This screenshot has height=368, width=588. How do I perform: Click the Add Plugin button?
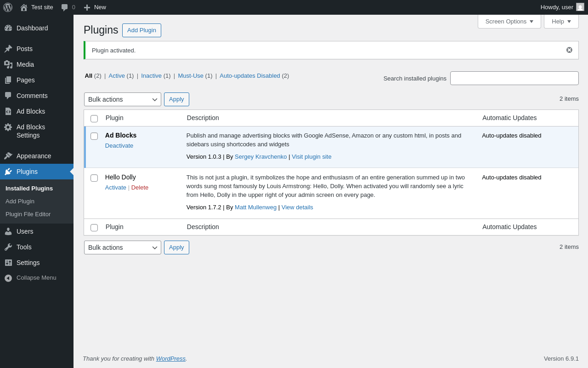coord(141,30)
